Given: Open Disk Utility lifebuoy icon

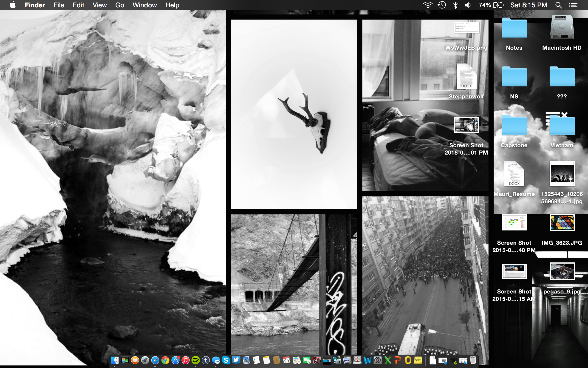Looking at the screenshot, I should coord(357,360).
